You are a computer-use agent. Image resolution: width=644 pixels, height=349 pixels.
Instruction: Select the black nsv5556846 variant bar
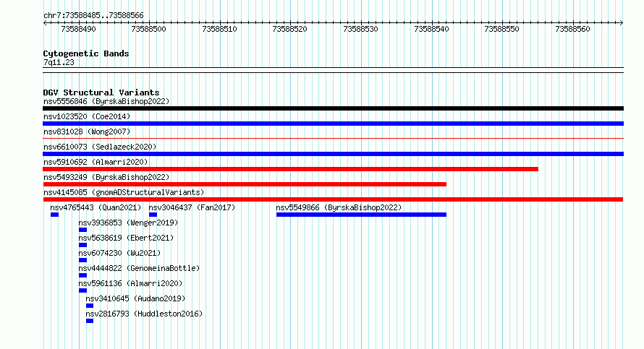pos(333,108)
